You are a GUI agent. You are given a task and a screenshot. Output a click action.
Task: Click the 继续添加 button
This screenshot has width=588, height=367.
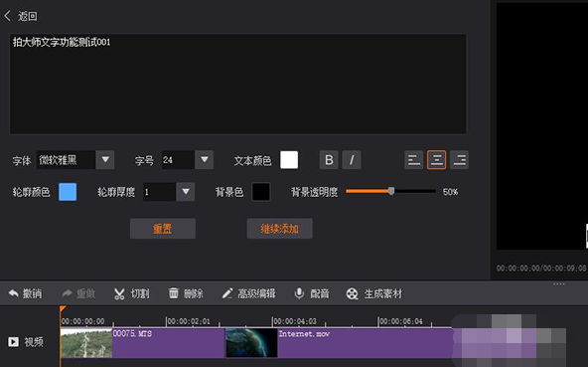(x=280, y=229)
